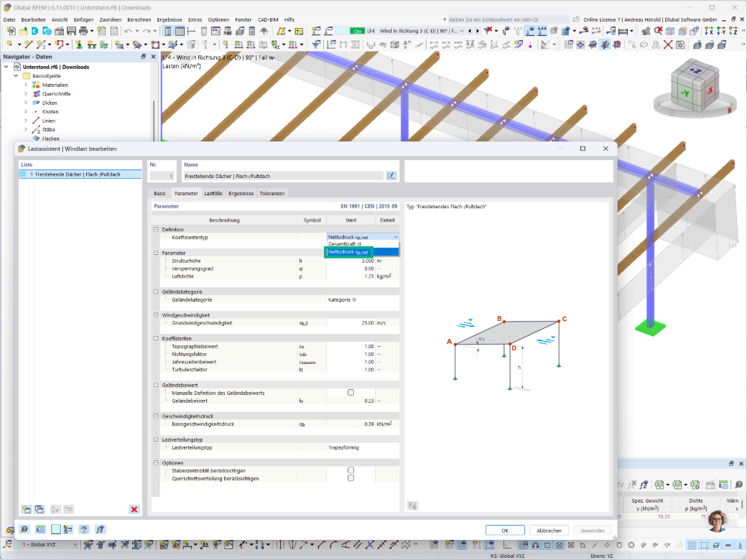Expand Querschnitte in the Navigator tree
Image resolution: width=747 pixels, height=560 pixels.
tap(26, 94)
